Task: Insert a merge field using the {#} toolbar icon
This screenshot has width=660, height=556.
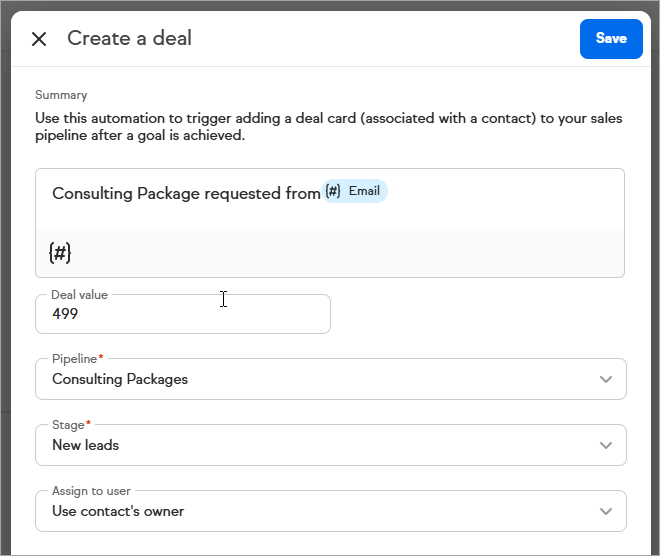Action: [60, 253]
